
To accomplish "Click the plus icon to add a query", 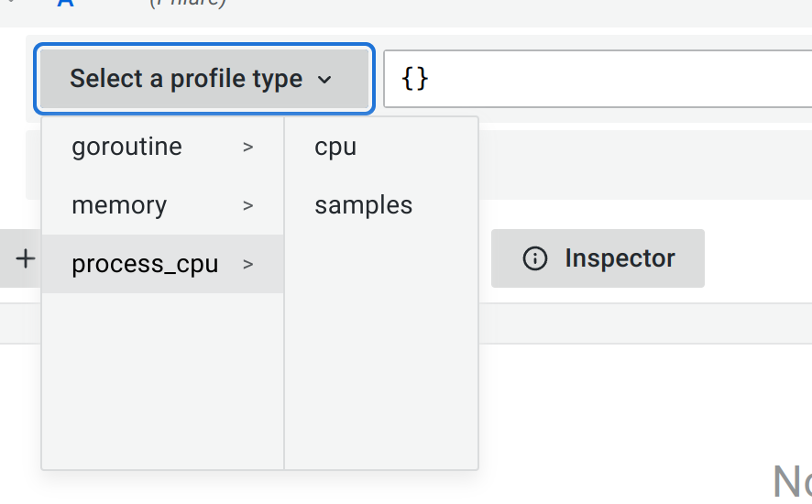I will coord(26,258).
